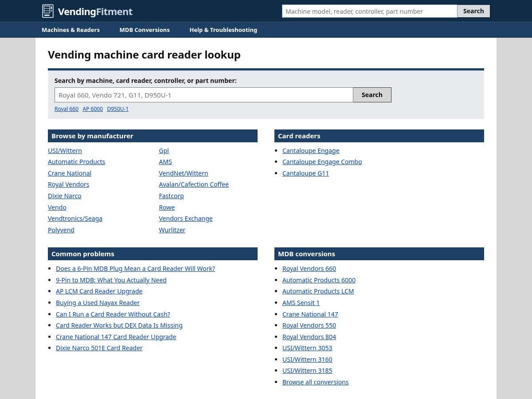Open Automatic Products LCM conversion
532x399 pixels.
point(318,291)
